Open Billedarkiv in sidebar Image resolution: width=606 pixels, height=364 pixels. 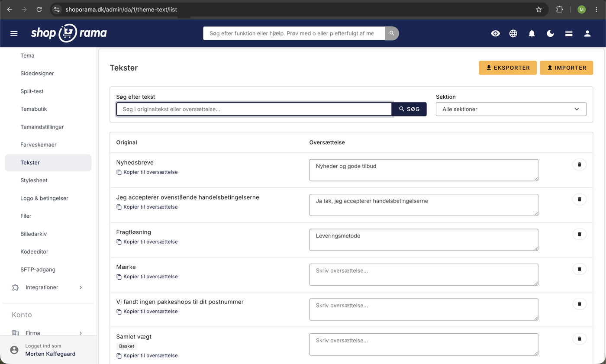33,234
